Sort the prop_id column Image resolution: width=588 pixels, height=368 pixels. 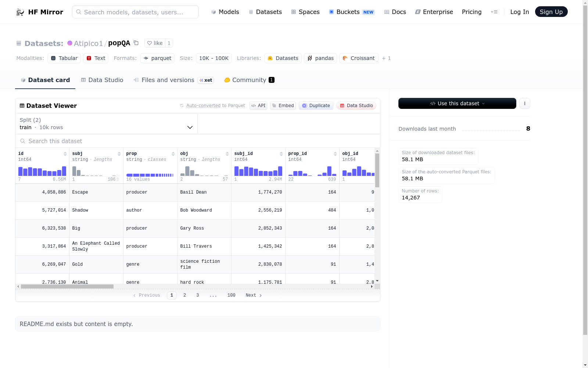[335, 154]
